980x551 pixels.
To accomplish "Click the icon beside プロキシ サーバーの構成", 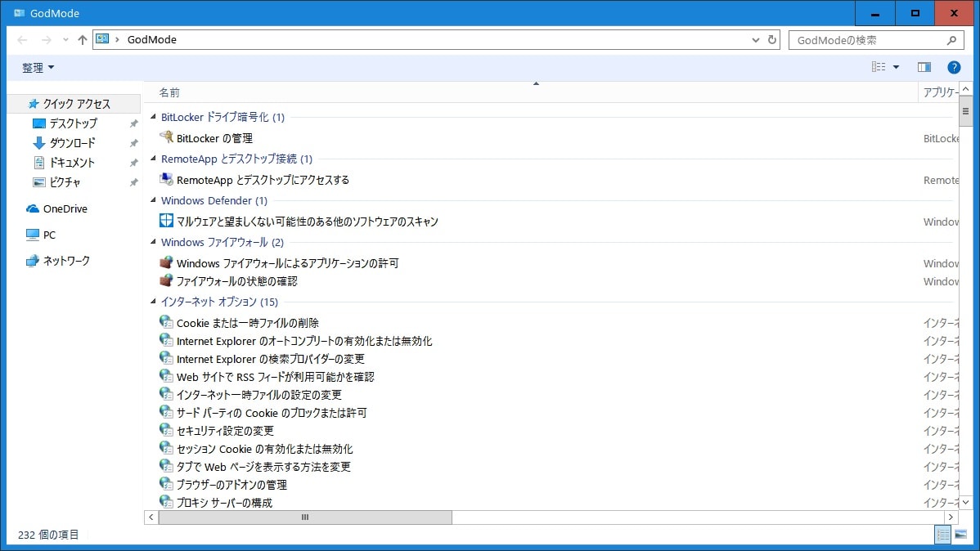I will pos(166,502).
